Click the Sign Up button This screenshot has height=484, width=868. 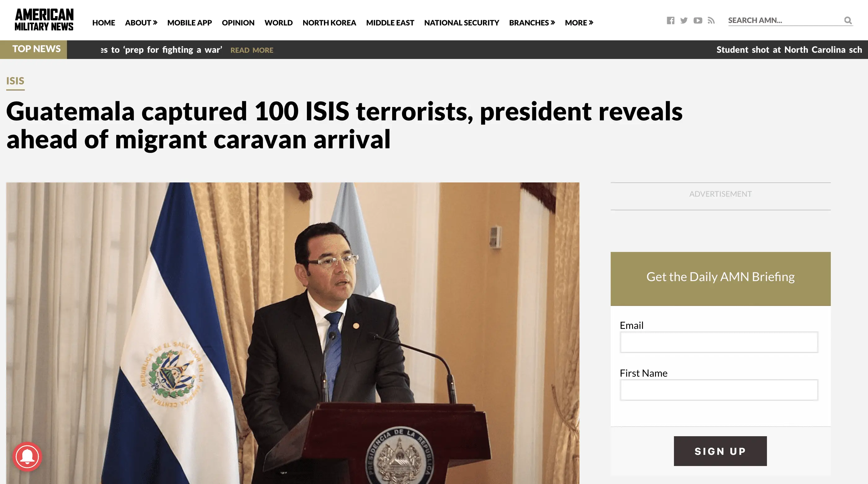[x=720, y=451]
